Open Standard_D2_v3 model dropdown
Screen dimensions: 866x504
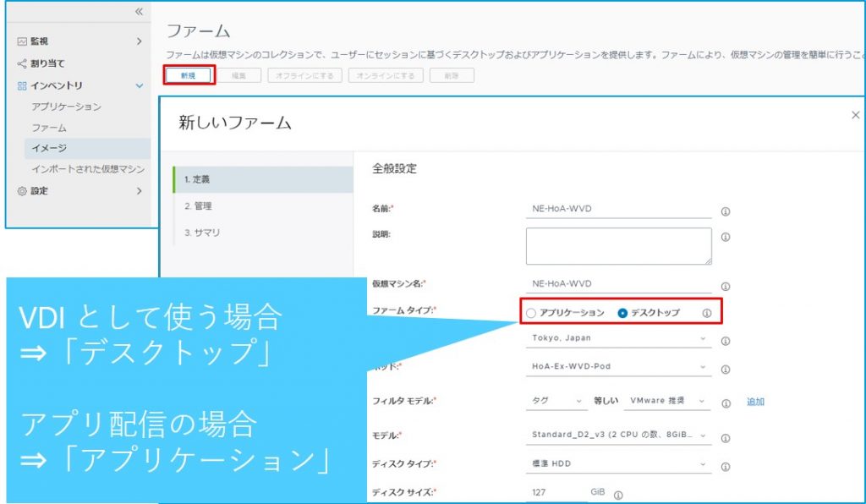(x=618, y=435)
